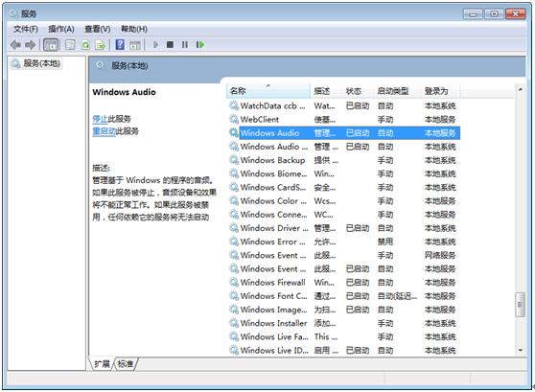
Task: Open the Help toolbar icon
Action: click(120, 45)
